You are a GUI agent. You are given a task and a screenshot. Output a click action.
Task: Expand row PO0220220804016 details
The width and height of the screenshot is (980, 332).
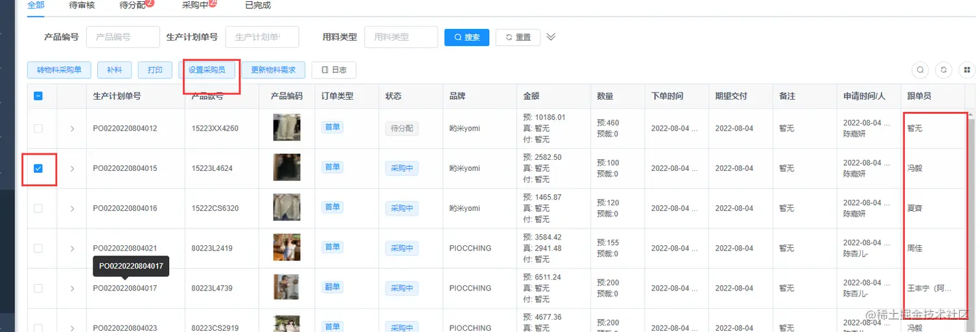(72, 208)
